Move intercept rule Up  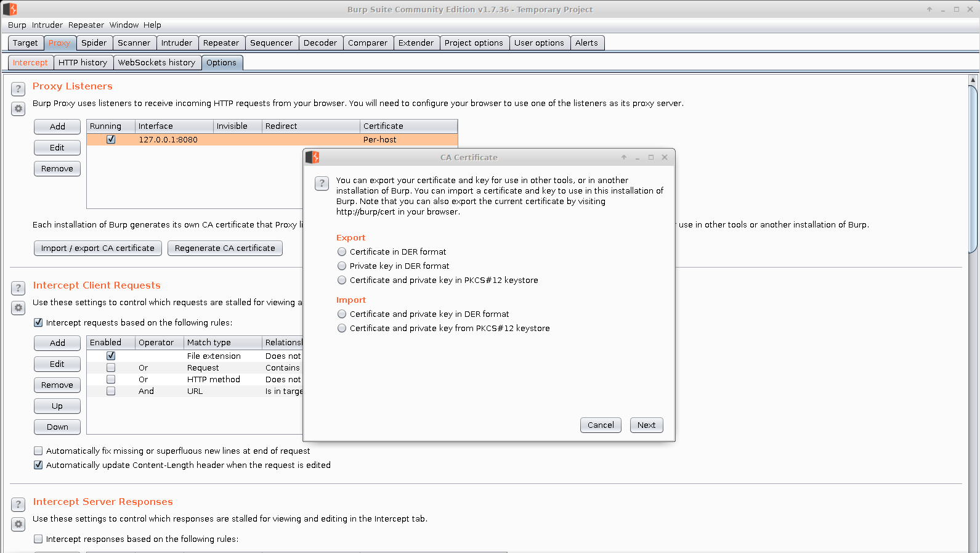click(x=57, y=406)
